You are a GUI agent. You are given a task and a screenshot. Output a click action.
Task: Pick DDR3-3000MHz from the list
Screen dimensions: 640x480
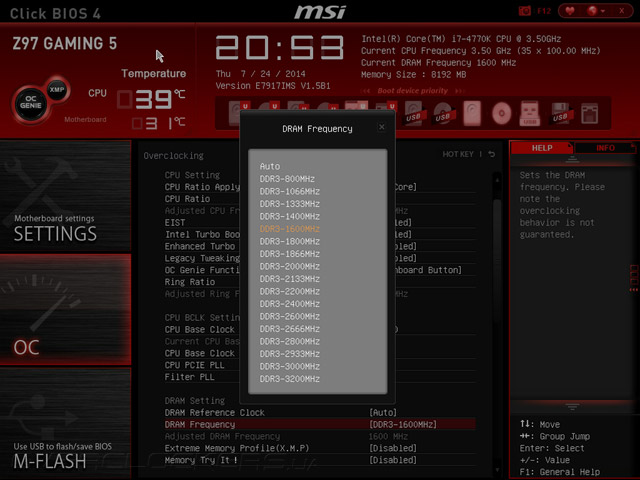pos(289,366)
